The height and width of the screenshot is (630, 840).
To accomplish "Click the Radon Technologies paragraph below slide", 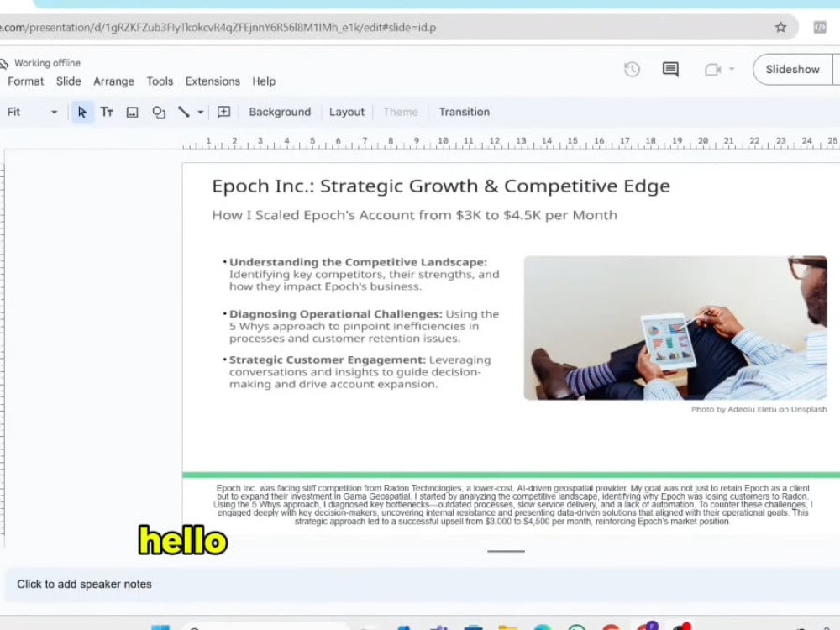I will 512,505.
